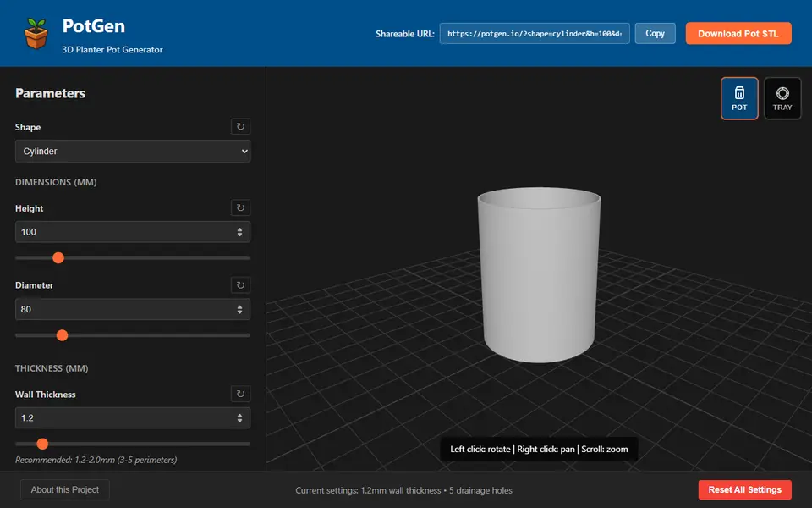The width and height of the screenshot is (812, 508).
Task: Reset the Height value
Action: click(x=240, y=208)
